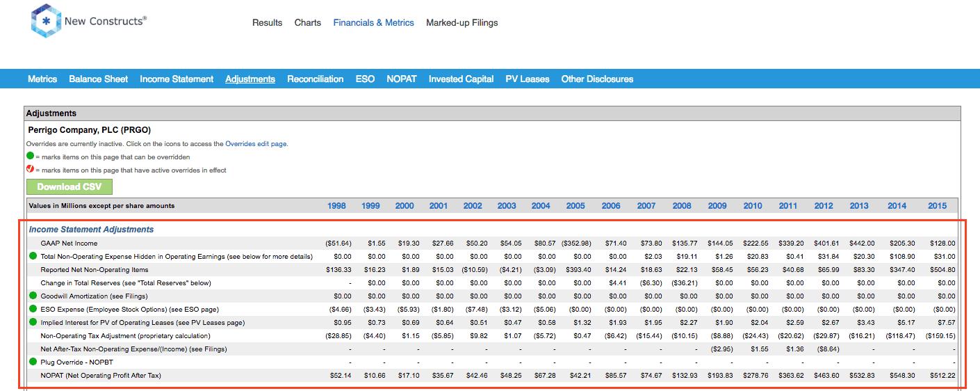Click the Income Statement Adjustments section heading

point(92,230)
